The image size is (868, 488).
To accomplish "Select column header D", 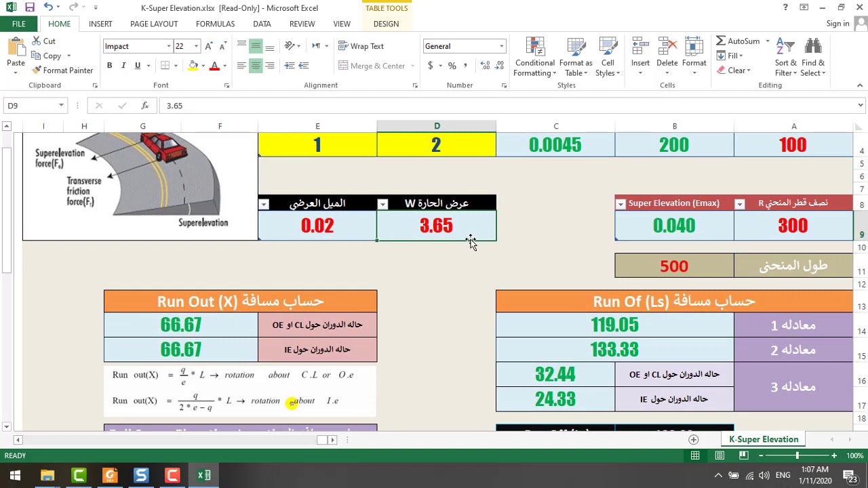I will [437, 126].
